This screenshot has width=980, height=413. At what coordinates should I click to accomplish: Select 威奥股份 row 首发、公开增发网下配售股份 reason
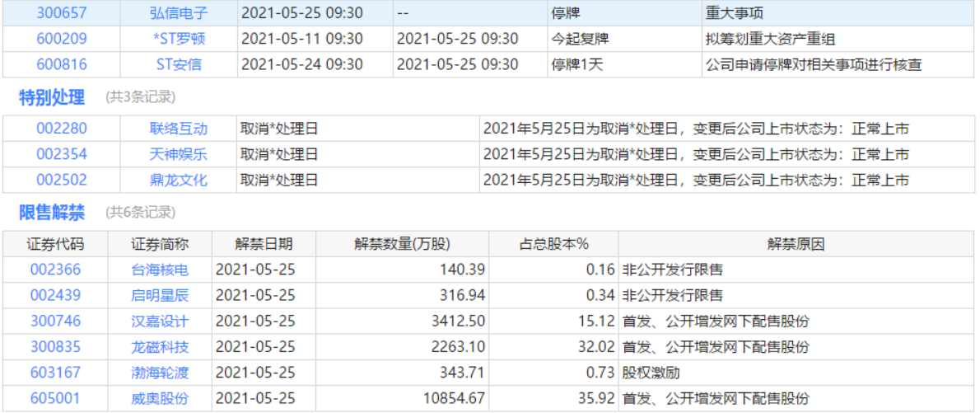pyautogui.click(x=716, y=398)
